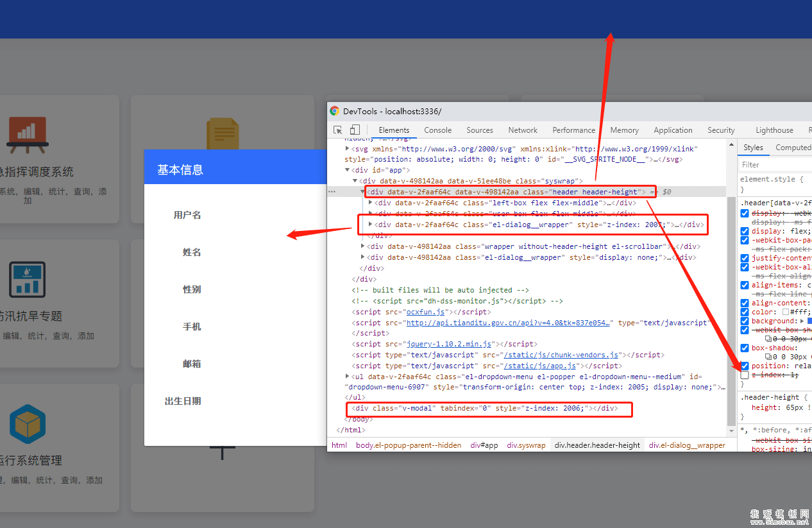Screen dimensions: 812x528
Task: Expand the left-box flex flex-middle div
Action: 371,203
